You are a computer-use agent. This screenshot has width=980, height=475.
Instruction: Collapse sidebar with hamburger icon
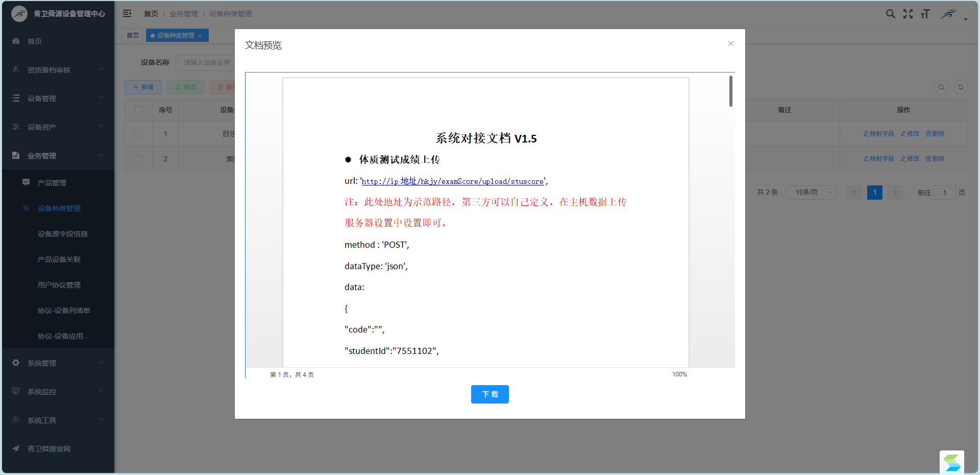click(x=127, y=14)
